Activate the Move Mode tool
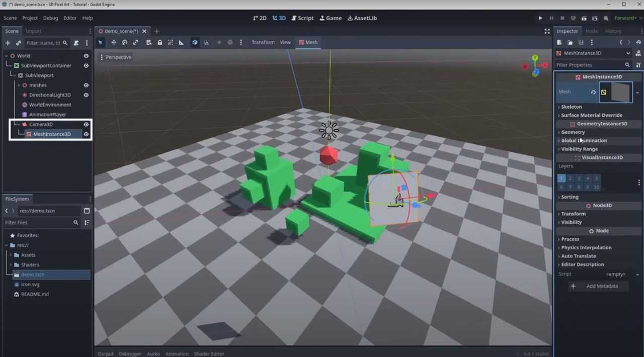Image resolution: width=644 pixels, height=357 pixels. pyautogui.click(x=114, y=42)
